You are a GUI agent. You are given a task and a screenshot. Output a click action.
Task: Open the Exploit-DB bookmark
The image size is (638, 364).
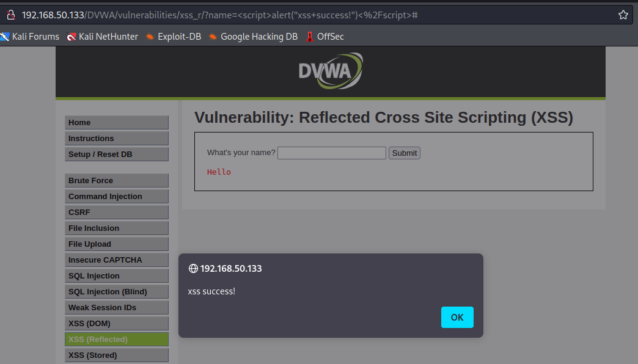tap(174, 37)
